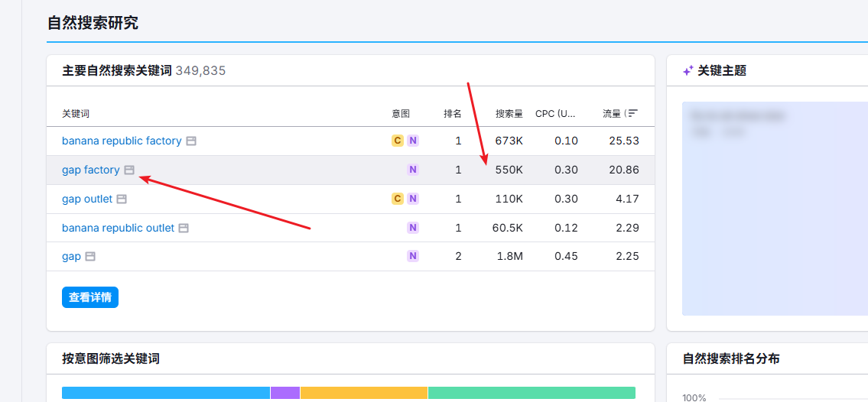The width and height of the screenshot is (868, 402).
Task: Open the gap factory keyword link
Action: pos(90,170)
